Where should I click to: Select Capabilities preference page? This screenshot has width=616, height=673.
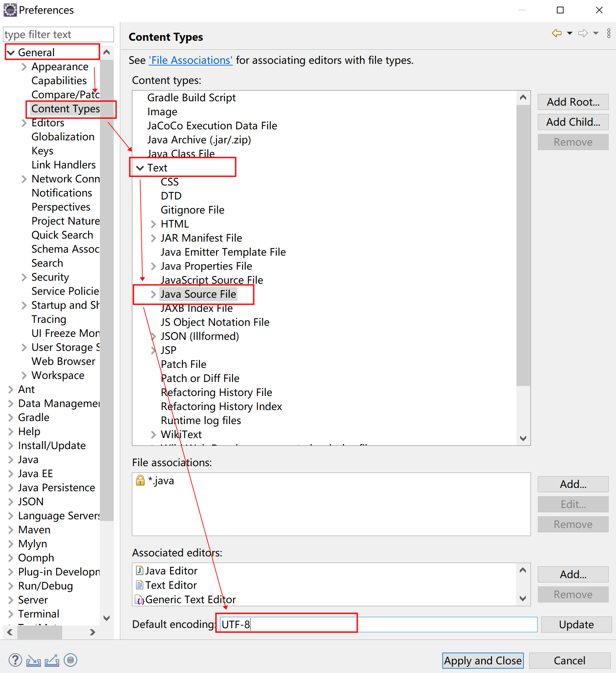click(59, 81)
